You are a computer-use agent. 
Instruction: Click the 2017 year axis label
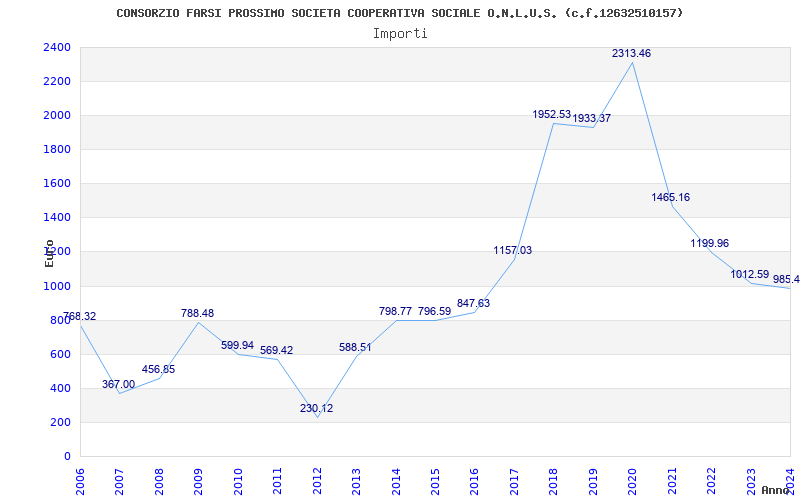(x=514, y=481)
